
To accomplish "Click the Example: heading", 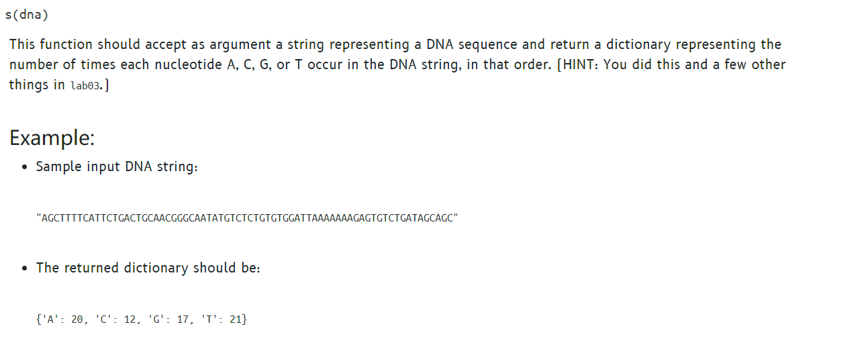I will click(52, 138).
